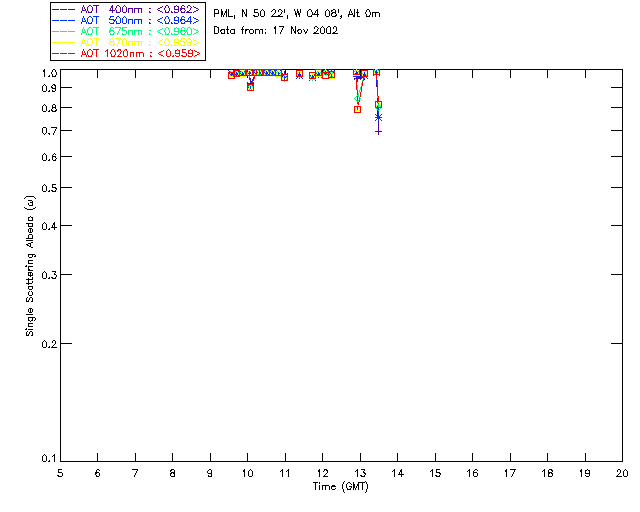Select the 0.3 y-axis tick label
Image resolution: width=640 pixels, height=512 pixels.
point(49,275)
